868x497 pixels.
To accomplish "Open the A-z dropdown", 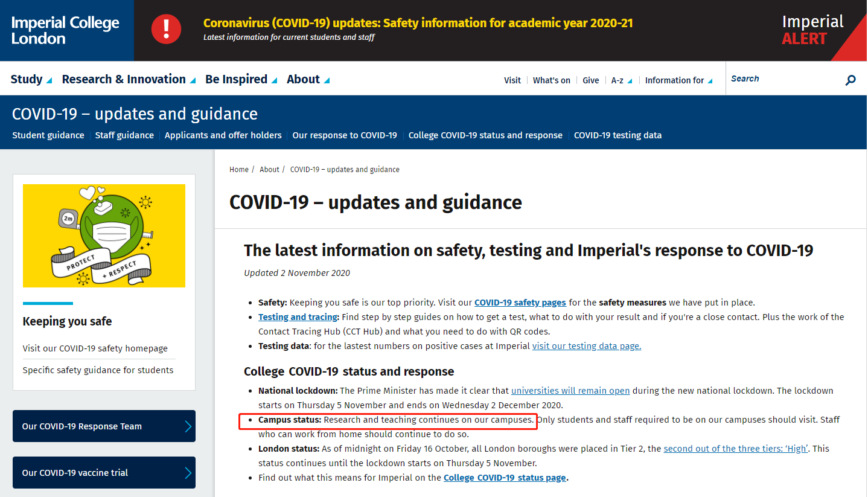I will [x=622, y=80].
